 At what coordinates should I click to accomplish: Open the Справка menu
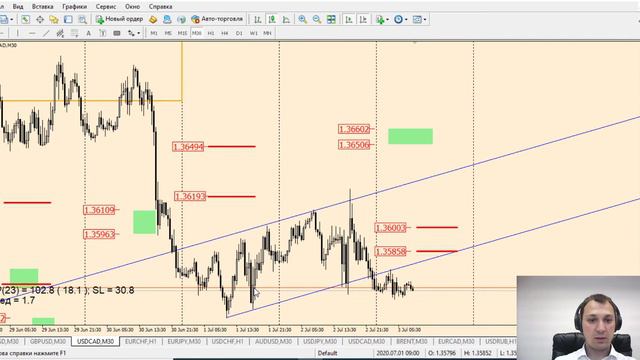[160, 7]
